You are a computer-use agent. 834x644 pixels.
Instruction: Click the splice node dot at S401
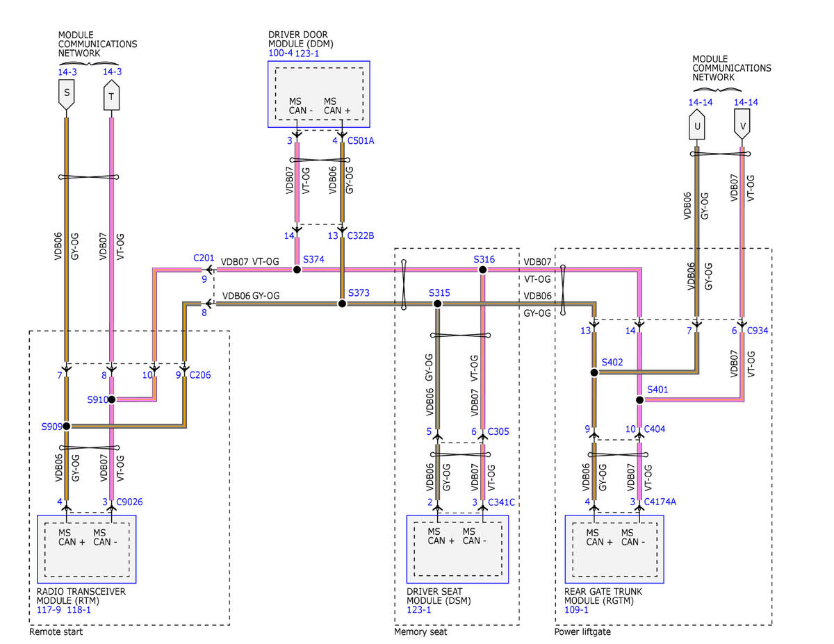click(x=639, y=399)
